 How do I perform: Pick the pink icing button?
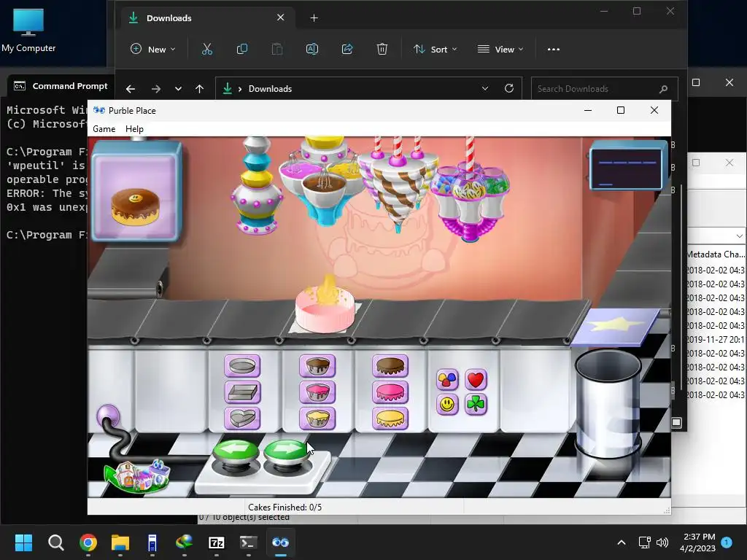(390, 392)
